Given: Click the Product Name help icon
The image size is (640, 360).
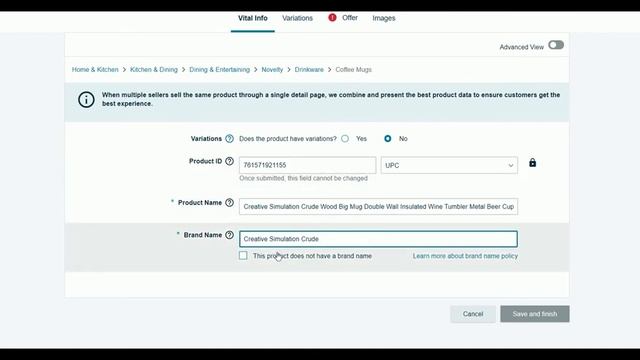Looking at the screenshot, I should tap(229, 202).
